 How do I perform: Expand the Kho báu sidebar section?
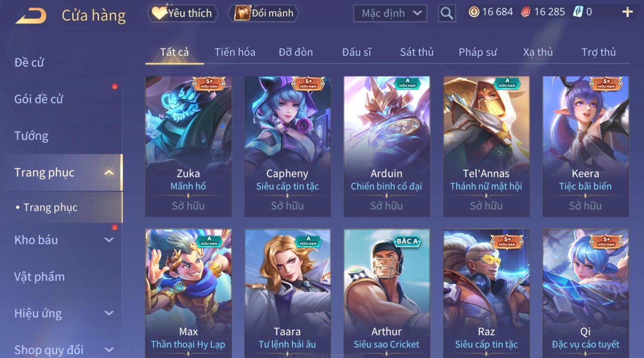pos(109,240)
